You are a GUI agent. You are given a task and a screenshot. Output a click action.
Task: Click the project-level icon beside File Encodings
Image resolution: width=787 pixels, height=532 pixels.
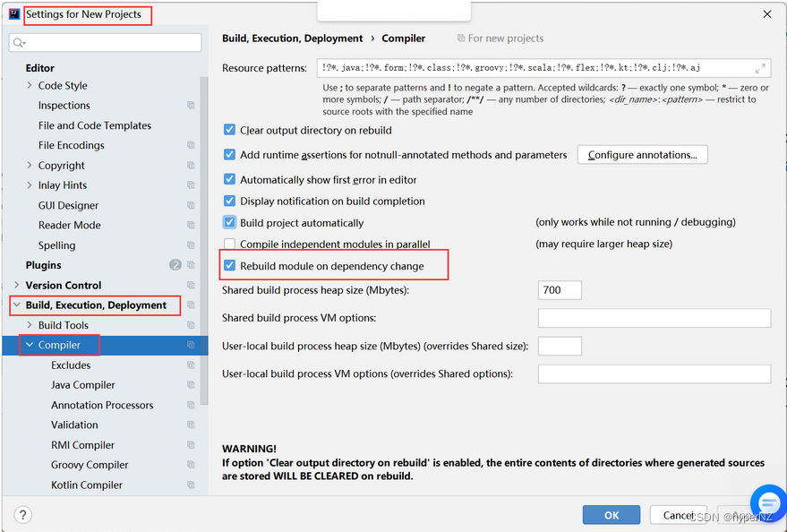coord(191,145)
